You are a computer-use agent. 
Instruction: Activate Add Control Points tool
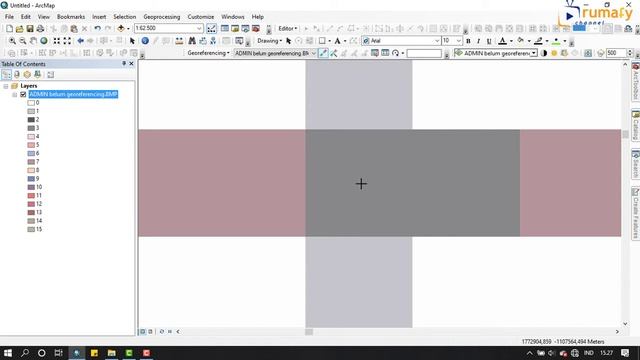tap(323, 53)
